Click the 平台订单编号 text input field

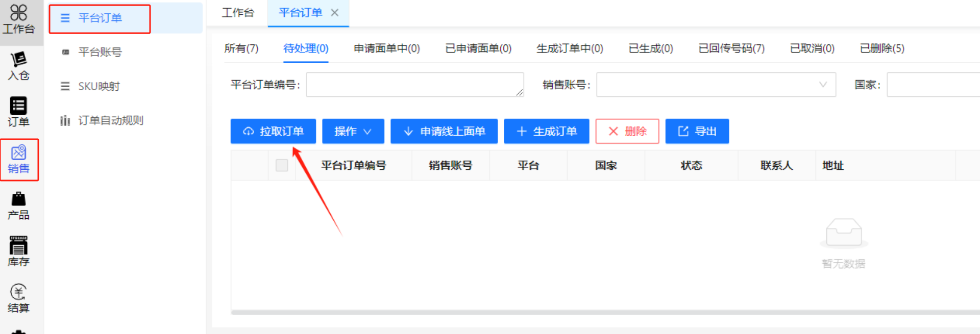[x=414, y=85]
